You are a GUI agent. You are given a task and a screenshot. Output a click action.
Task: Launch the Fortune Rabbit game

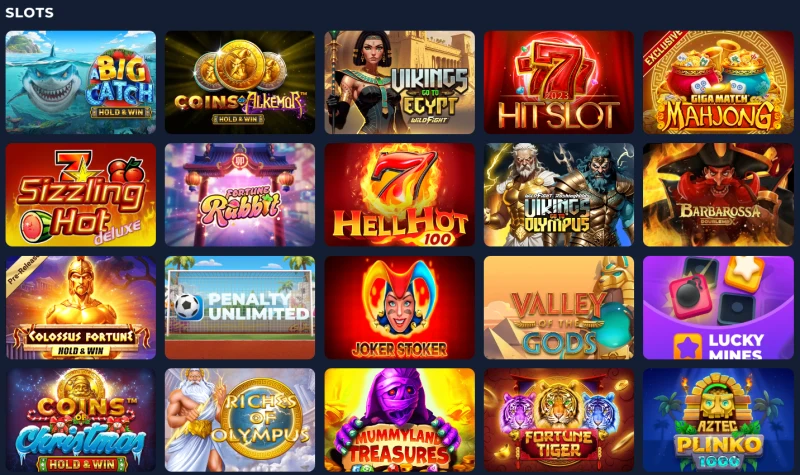(240, 195)
